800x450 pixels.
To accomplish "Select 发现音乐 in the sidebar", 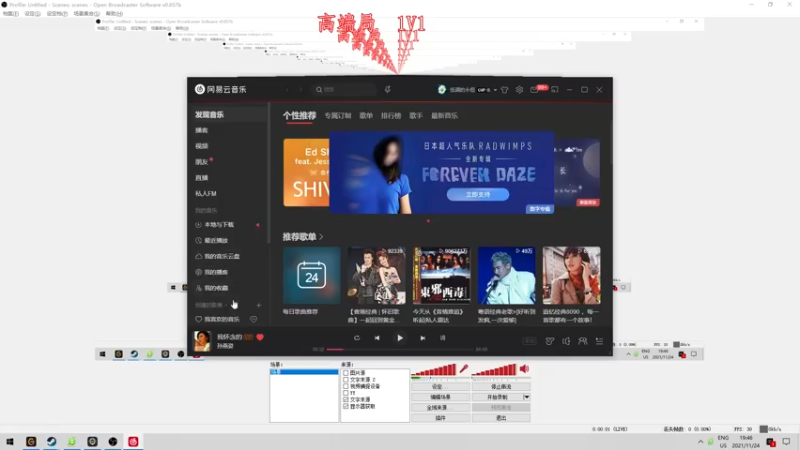I will tap(209, 115).
